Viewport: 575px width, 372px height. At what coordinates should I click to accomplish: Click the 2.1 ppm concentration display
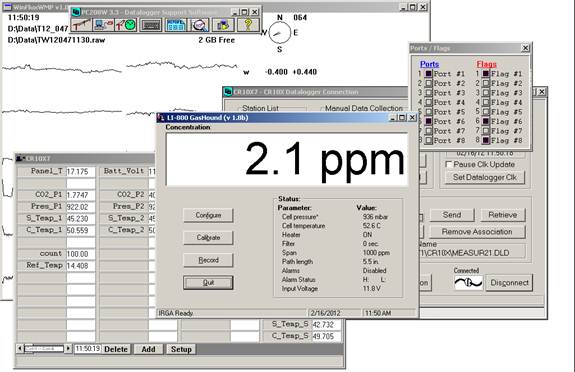click(287, 159)
